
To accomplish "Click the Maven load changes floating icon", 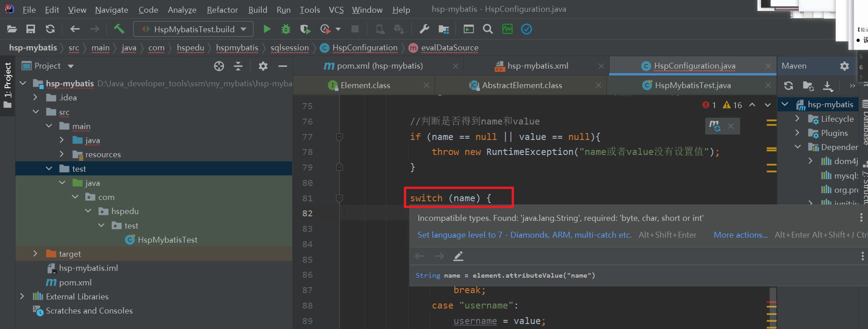I will click(x=715, y=126).
